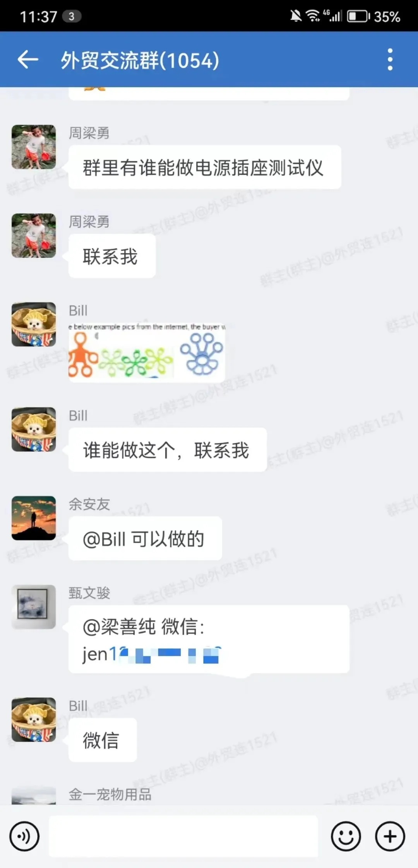Viewport: 418px width, 868px height.
Task: Open 余安友's sunset silhouette avatar
Action: [x=34, y=518]
